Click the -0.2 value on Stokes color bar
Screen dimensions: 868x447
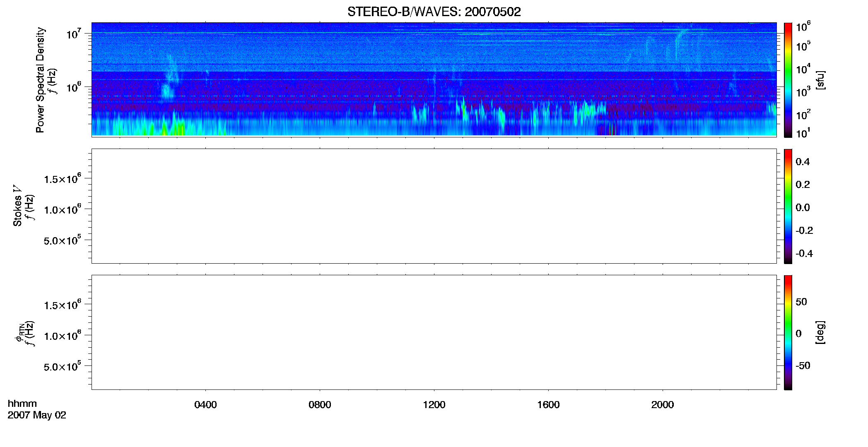point(804,231)
